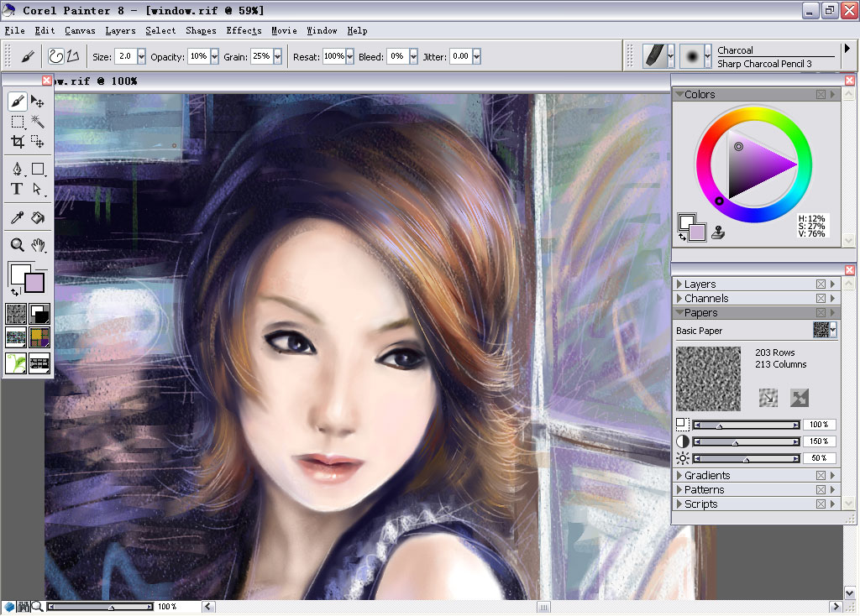Expand the Scripts palette
Screen dimensions: 860x616
[x=679, y=504]
